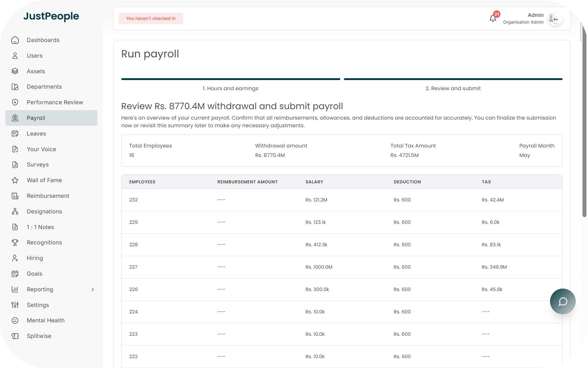Click tax value Rs. 42.4M
This screenshot has width=588, height=368.
click(493, 200)
